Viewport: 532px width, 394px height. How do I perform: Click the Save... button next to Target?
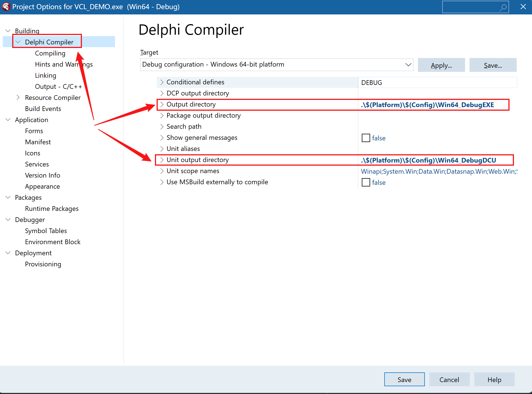pyautogui.click(x=493, y=65)
